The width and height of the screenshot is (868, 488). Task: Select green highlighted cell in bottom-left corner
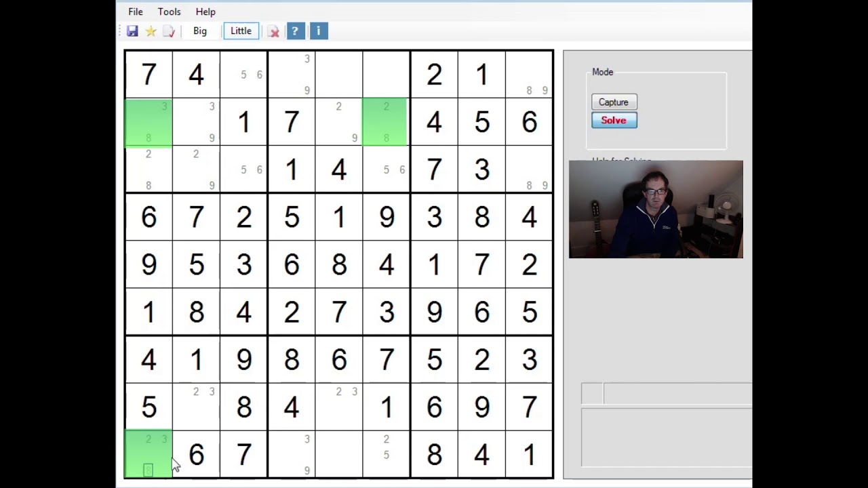pos(149,454)
